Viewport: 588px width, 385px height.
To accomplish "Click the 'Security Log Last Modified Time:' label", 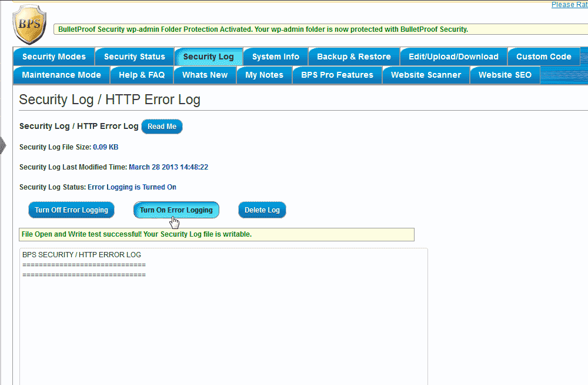I will pos(73,167).
